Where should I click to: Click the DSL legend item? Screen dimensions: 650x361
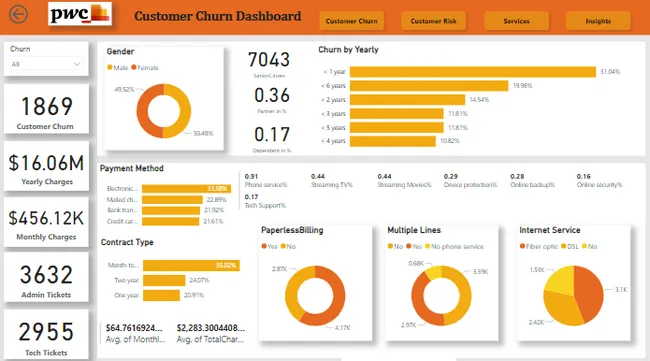pyautogui.click(x=570, y=246)
